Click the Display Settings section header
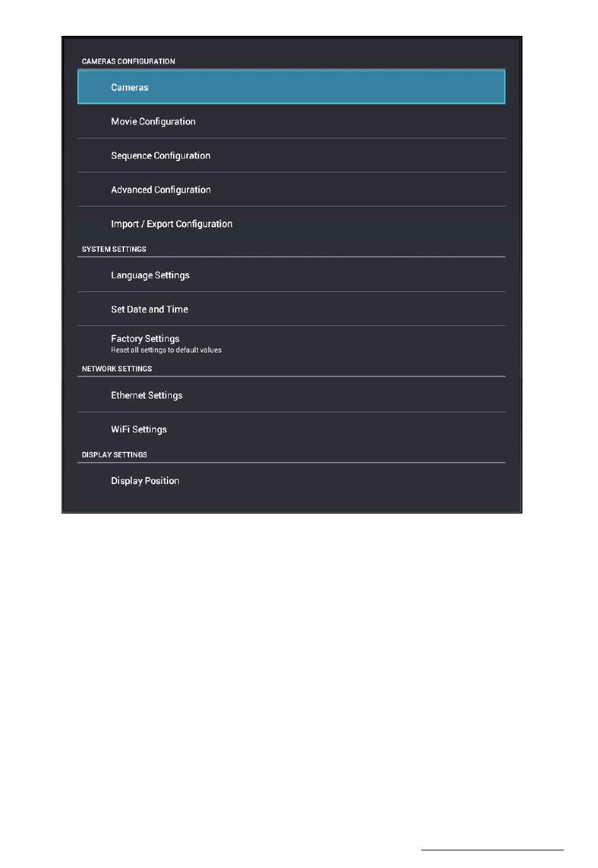Image resolution: width=598 pixels, height=868 pixels. point(114,454)
